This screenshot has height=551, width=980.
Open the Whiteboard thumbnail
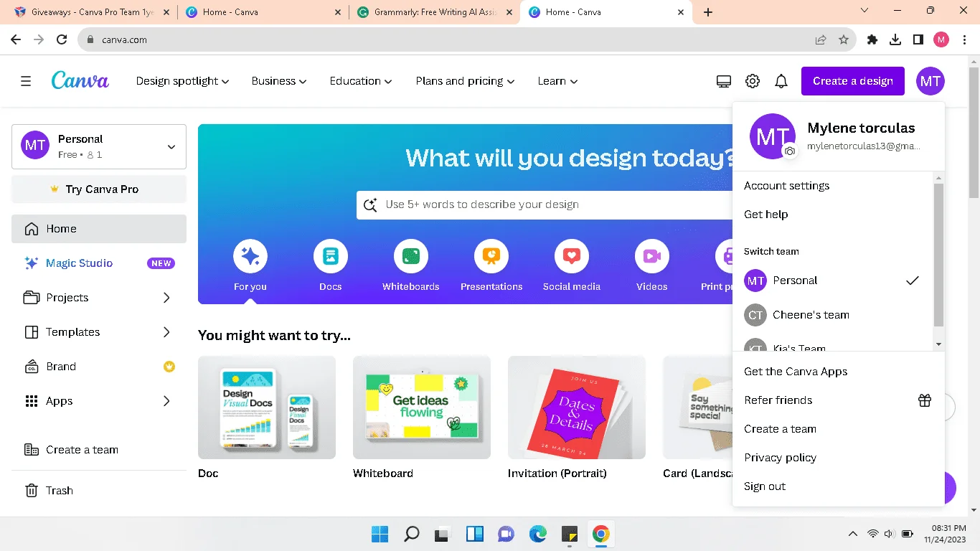pos(422,408)
